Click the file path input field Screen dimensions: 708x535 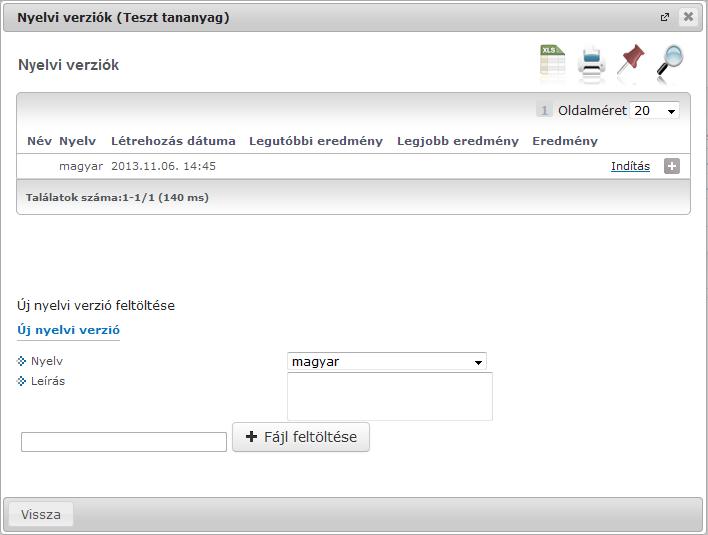click(x=124, y=442)
